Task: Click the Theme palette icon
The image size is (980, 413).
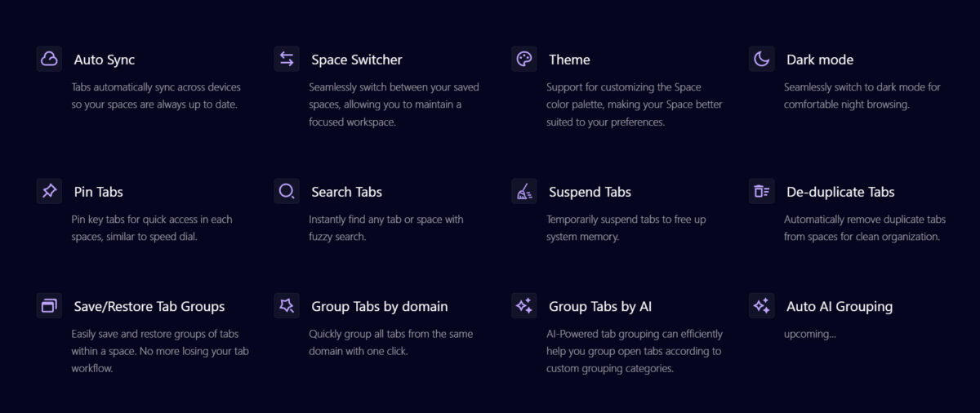Action: (524, 59)
